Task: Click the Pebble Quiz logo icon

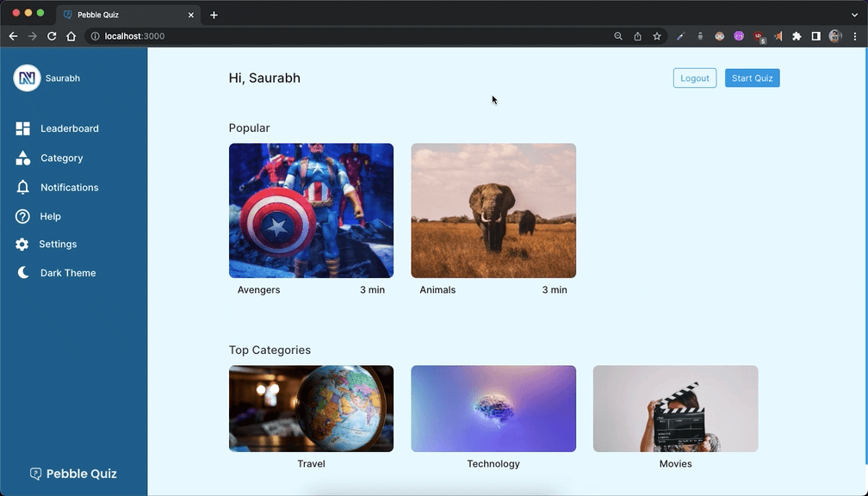Action: pyautogui.click(x=35, y=474)
